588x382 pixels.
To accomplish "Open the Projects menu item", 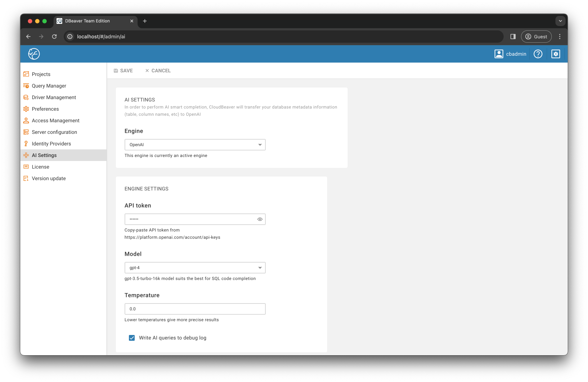I will click(x=63, y=74).
